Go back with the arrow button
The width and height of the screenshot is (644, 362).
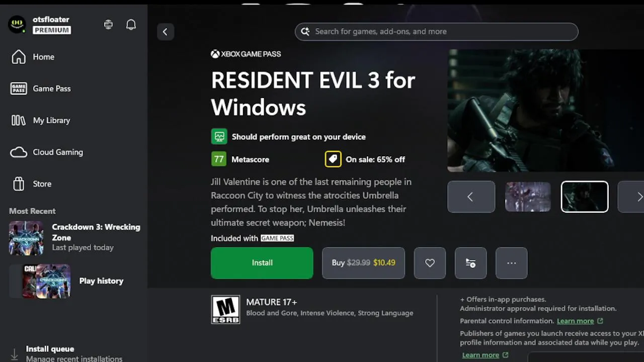click(x=165, y=32)
